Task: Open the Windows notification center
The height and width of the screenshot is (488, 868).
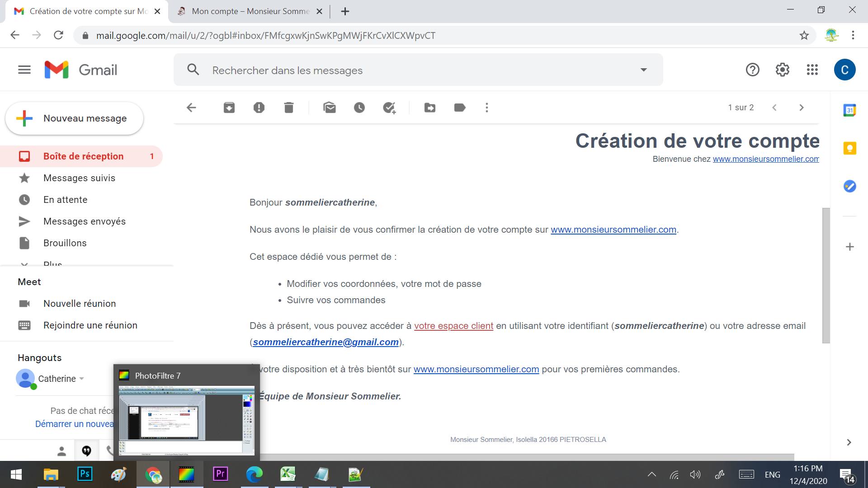Action: pyautogui.click(x=847, y=475)
